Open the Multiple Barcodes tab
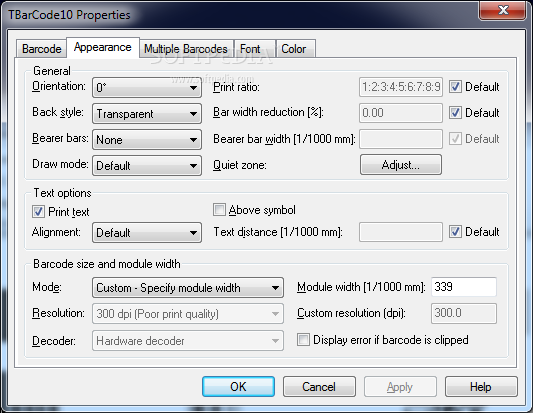 tap(186, 49)
